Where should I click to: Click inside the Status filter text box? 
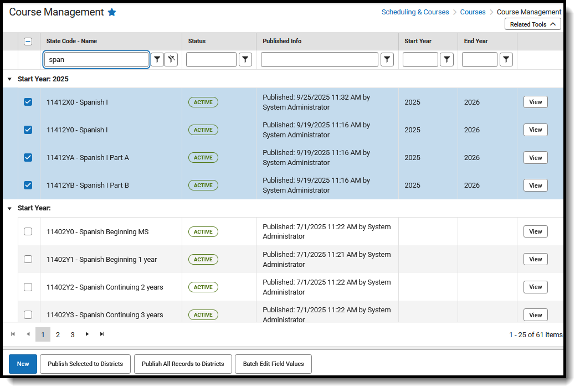pos(211,59)
